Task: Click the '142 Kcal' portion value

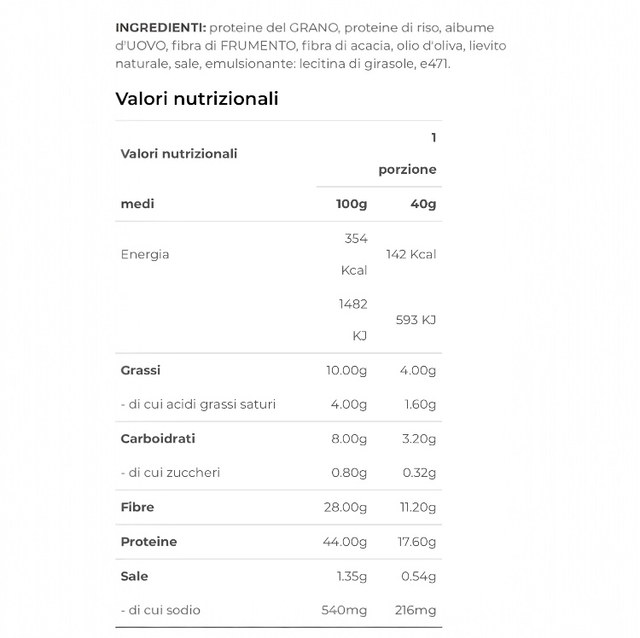Action: tap(411, 254)
